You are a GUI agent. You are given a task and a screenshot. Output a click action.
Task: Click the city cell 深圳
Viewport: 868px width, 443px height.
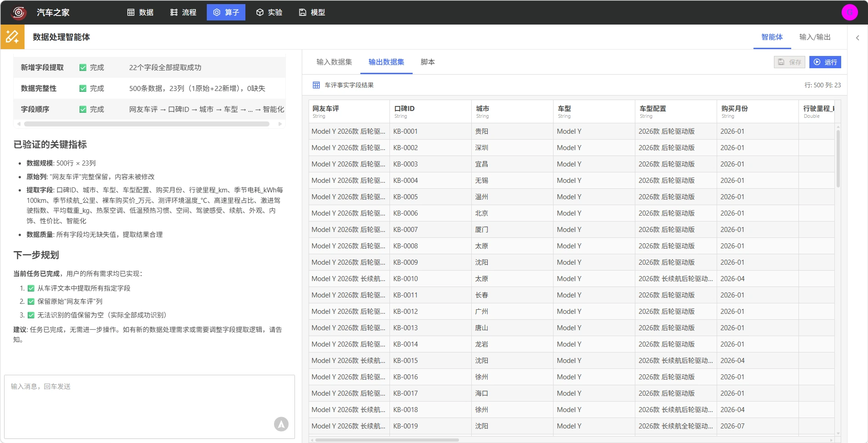point(513,148)
